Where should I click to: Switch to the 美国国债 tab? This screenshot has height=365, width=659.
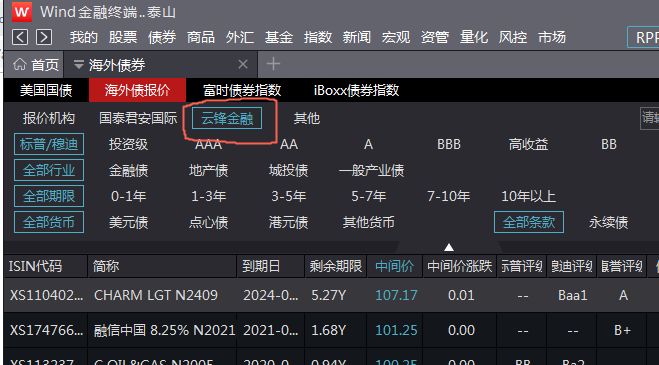pyautogui.click(x=46, y=90)
